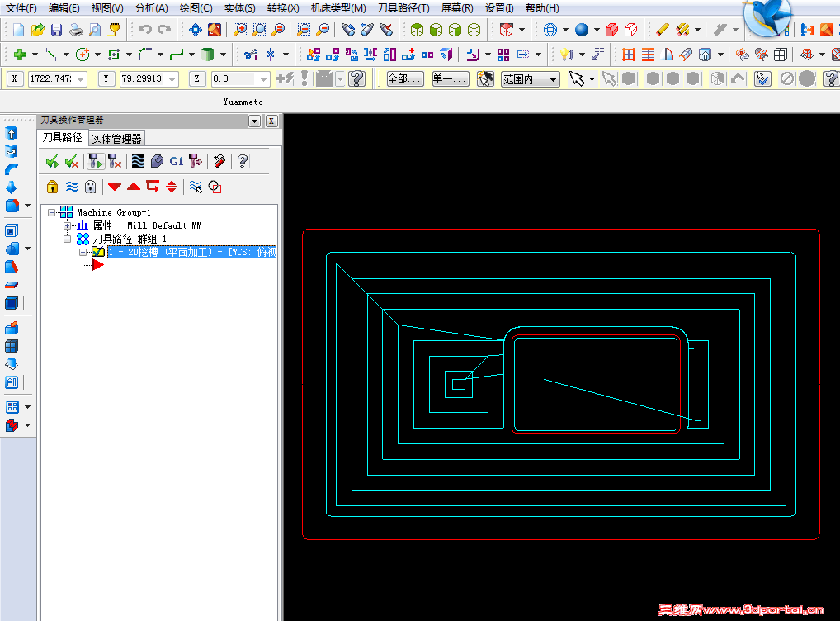Screen dimensions: 840x621
Task: Toggle only display selected toolpaths icon
Action: click(x=196, y=187)
